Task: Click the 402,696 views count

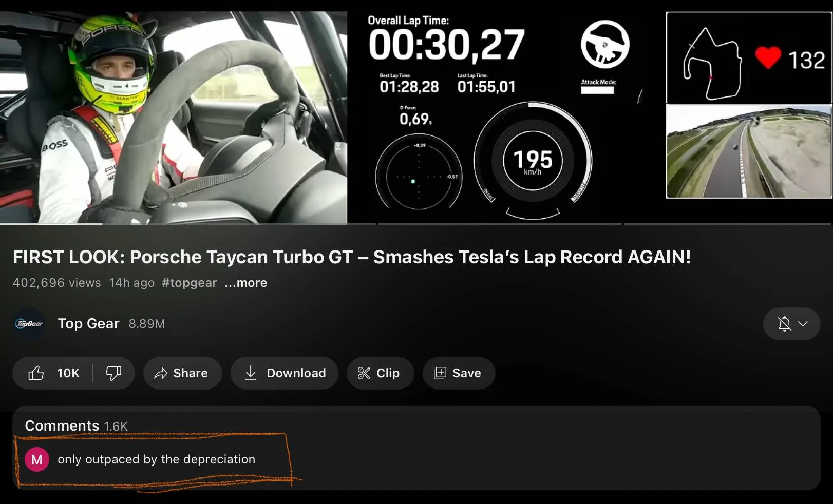Action: (x=57, y=283)
